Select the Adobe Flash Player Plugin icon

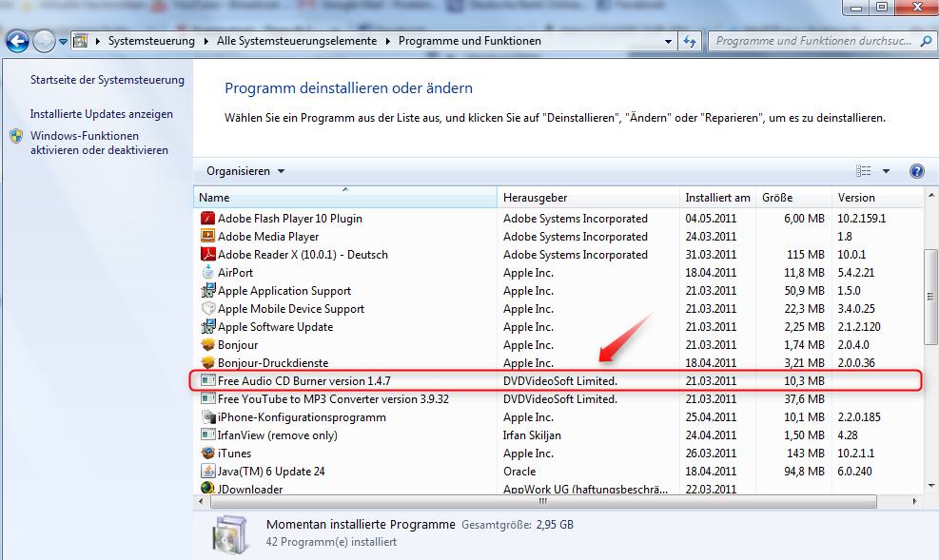point(207,218)
